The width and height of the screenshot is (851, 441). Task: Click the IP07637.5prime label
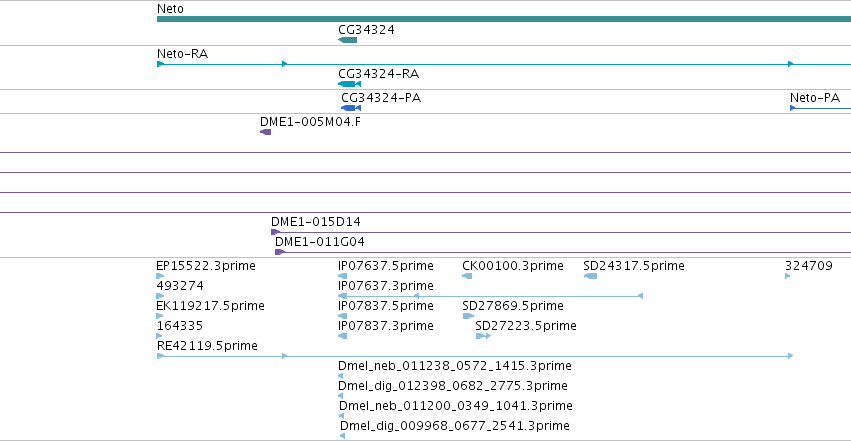[385, 266]
